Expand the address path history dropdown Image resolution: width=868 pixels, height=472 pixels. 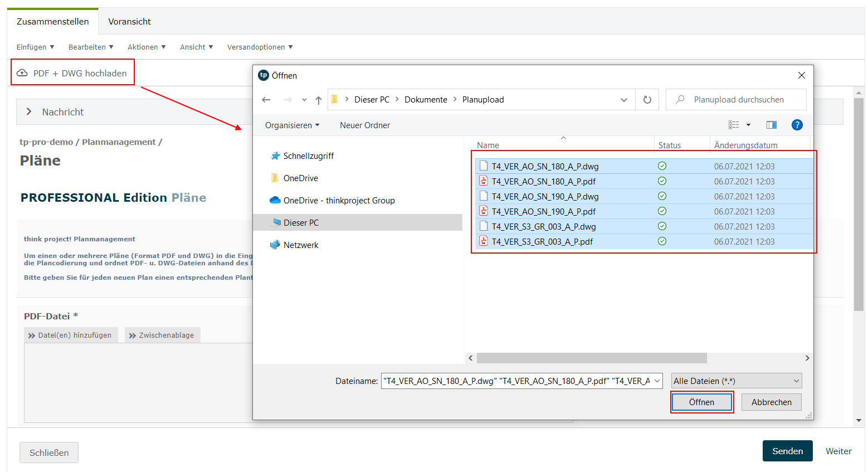(623, 100)
